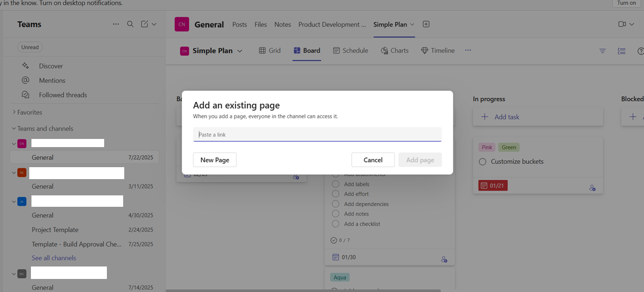The height and width of the screenshot is (292, 644).
Task: Open Simple Plan tab dropdown chevron
Action: point(412,24)
